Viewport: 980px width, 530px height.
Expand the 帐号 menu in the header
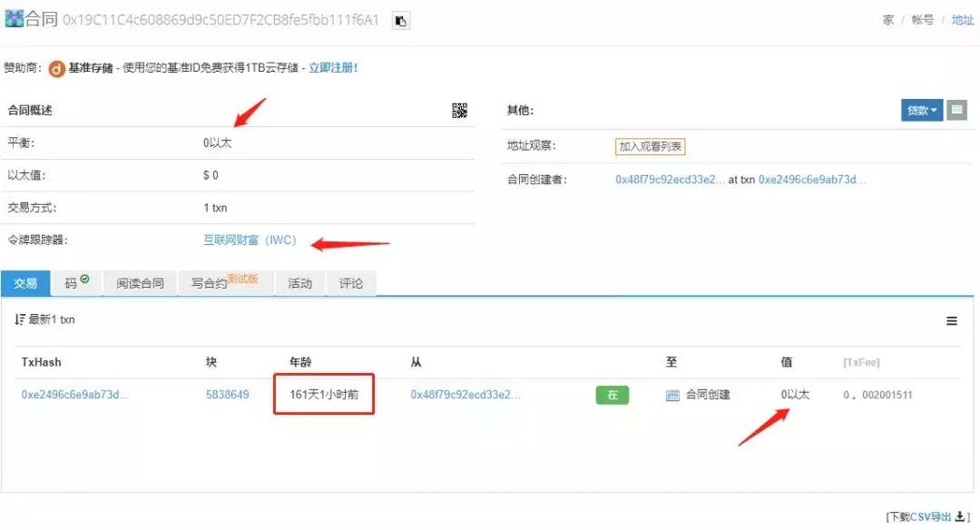coord(922,19)
